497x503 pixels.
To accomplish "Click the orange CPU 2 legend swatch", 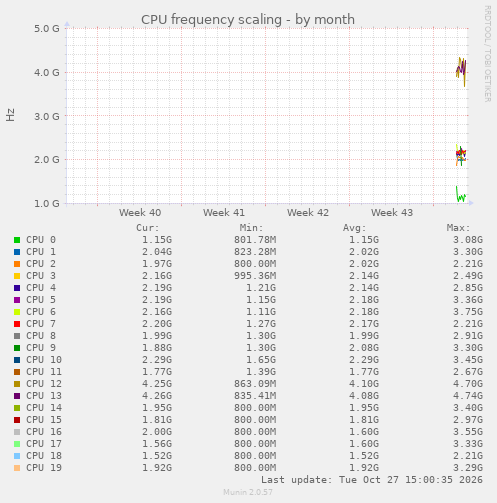I will tap(17, 264).
